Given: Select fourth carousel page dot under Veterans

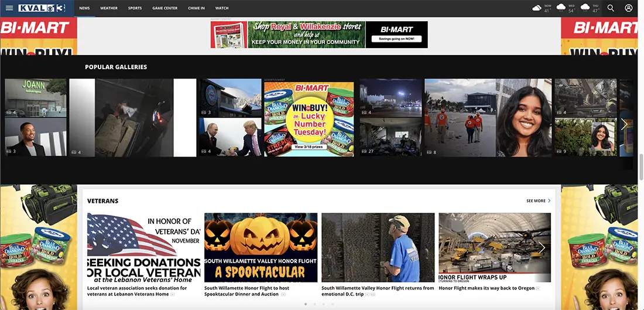Looking at the screenshot, I should (333, 304).
